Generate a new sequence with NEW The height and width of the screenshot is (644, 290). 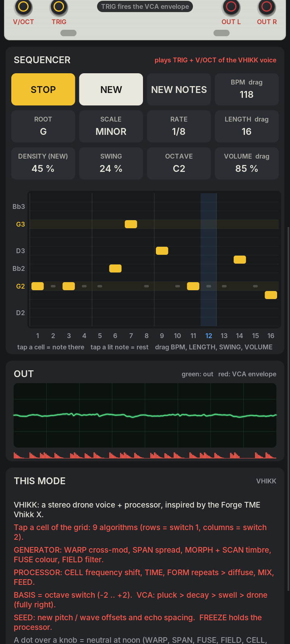point(111,89)
